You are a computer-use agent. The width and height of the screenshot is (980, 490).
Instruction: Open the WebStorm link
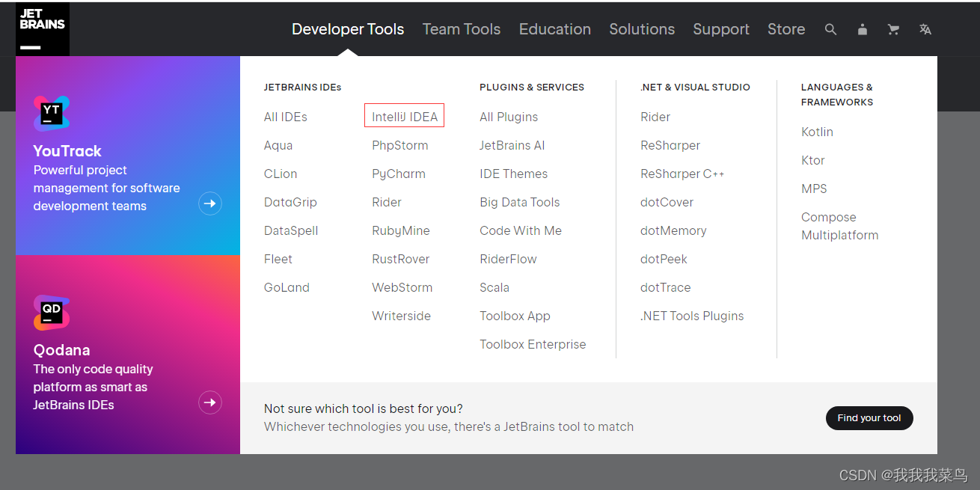pos(402,287)
